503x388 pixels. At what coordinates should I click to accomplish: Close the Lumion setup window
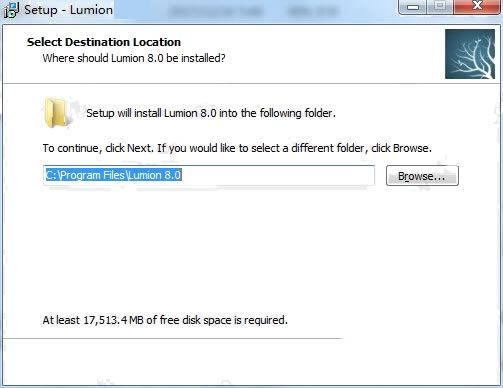point(477,7)
